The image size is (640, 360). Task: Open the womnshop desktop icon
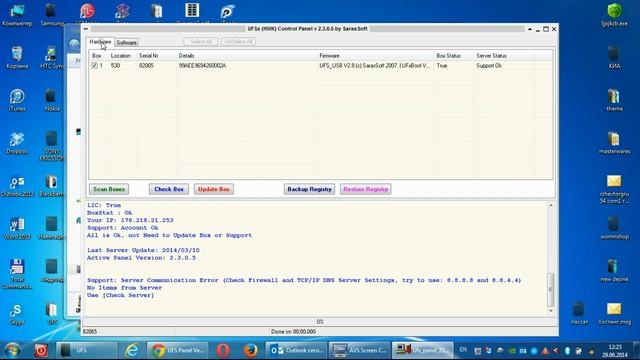pos(614,228)
